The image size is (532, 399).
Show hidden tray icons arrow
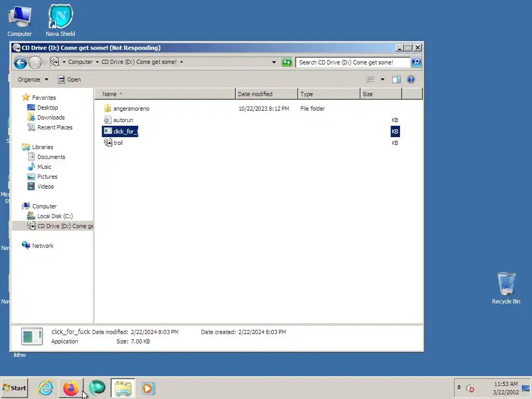(x=459, y=388)
